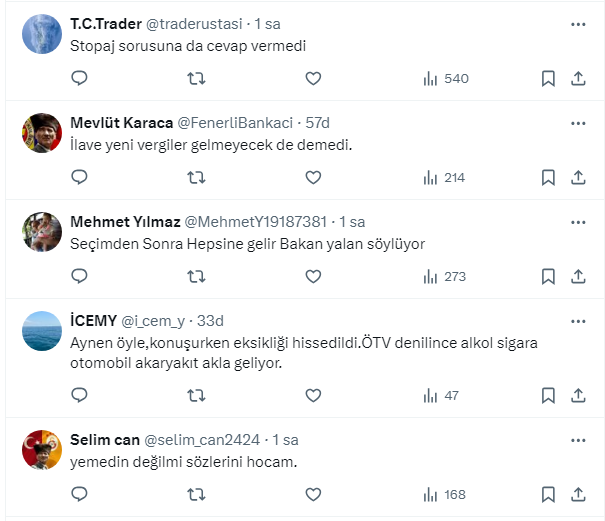Open more options menu on İCEMY's tweet
This screenshot has height=521, width=605.
[x=578, y=320]
